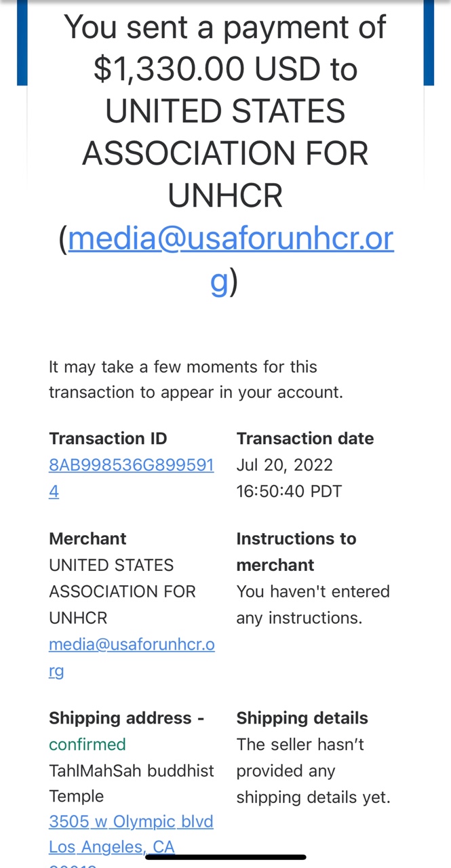Select the TahlMahSah buddhist Temple name
The width and height of the screenshot is (451, 868).
tap(131, 783)
